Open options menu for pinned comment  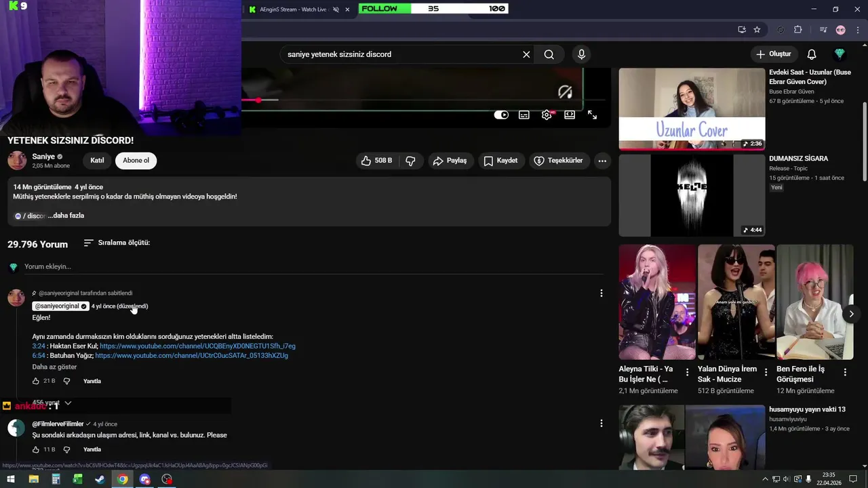(x=601, y=293)
